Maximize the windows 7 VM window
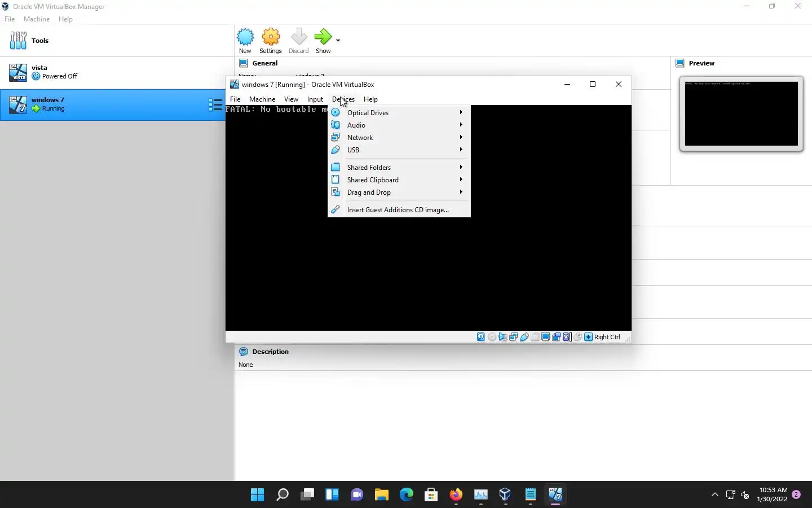This screenshot has height=508, width=812. point(593,84)
